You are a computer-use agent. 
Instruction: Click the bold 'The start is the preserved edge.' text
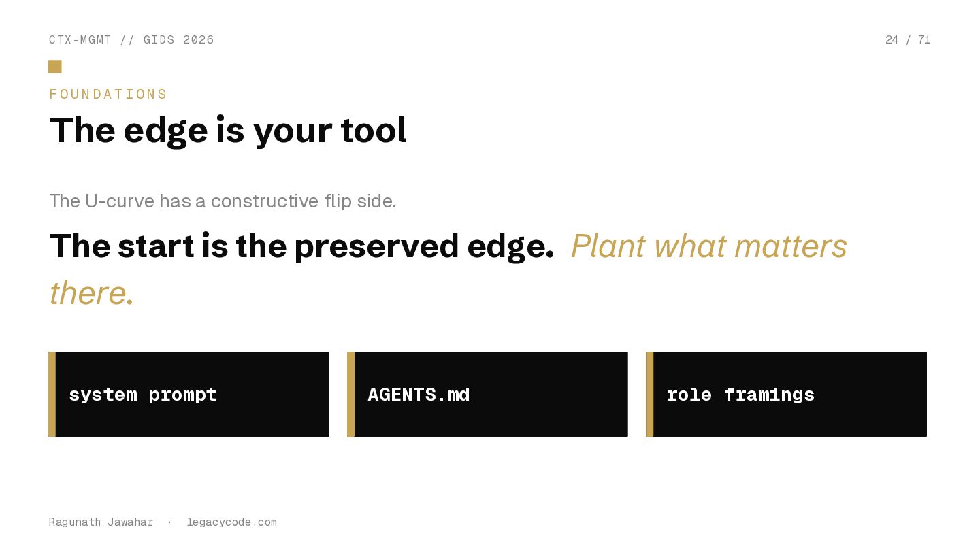[x=301, y=246]
